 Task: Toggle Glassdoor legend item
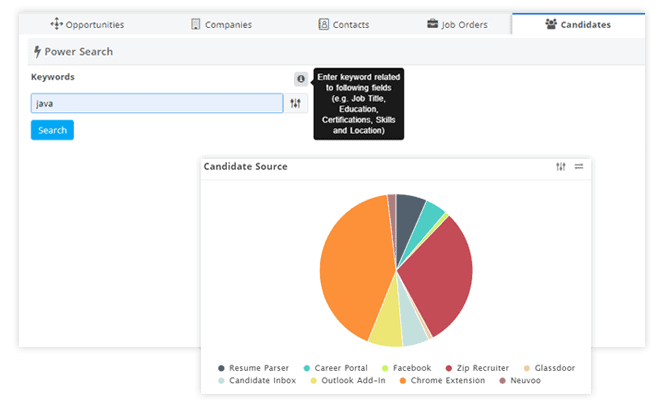550,368
